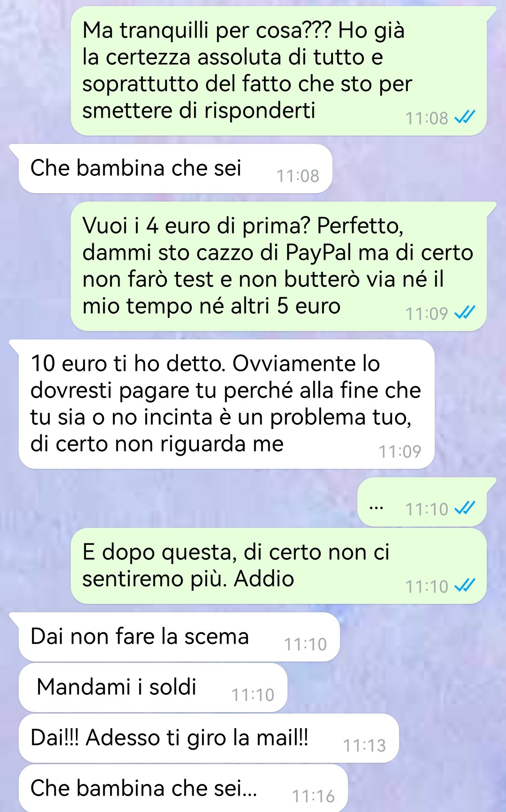Tap the read checkmarks on the 'Addio' message

coord(465,586)
